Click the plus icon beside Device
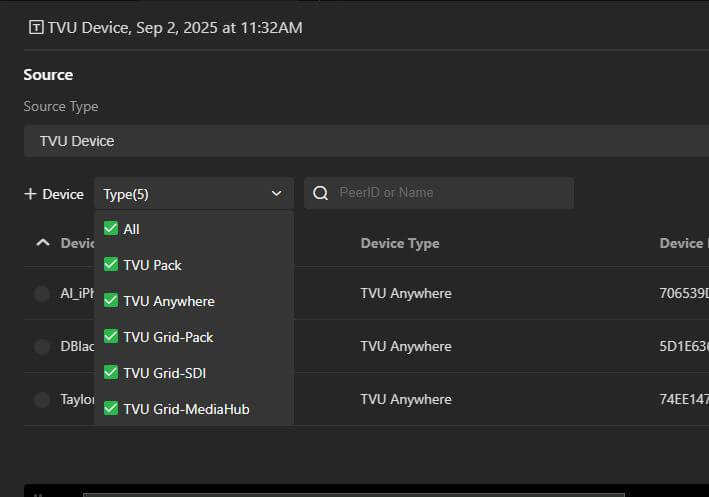 (30, 194)
